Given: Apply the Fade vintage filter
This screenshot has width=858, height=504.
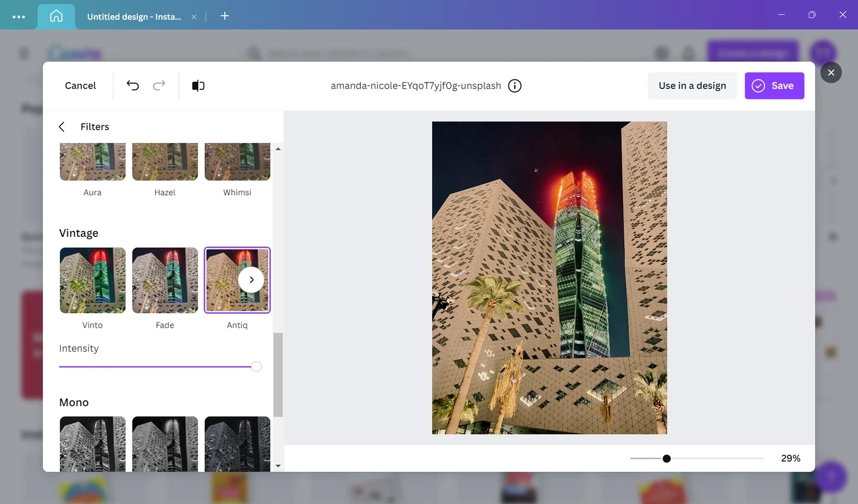Looking at the screenshot, I should 165,280.
